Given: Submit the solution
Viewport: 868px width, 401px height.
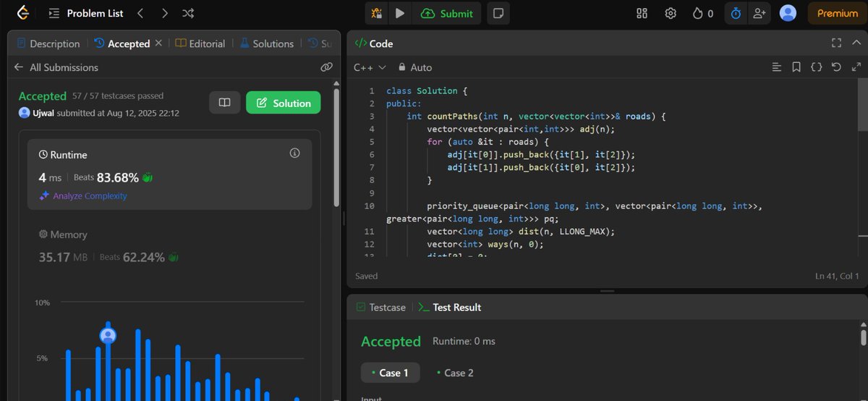Looking at the screenshot, I should point(447,13).
